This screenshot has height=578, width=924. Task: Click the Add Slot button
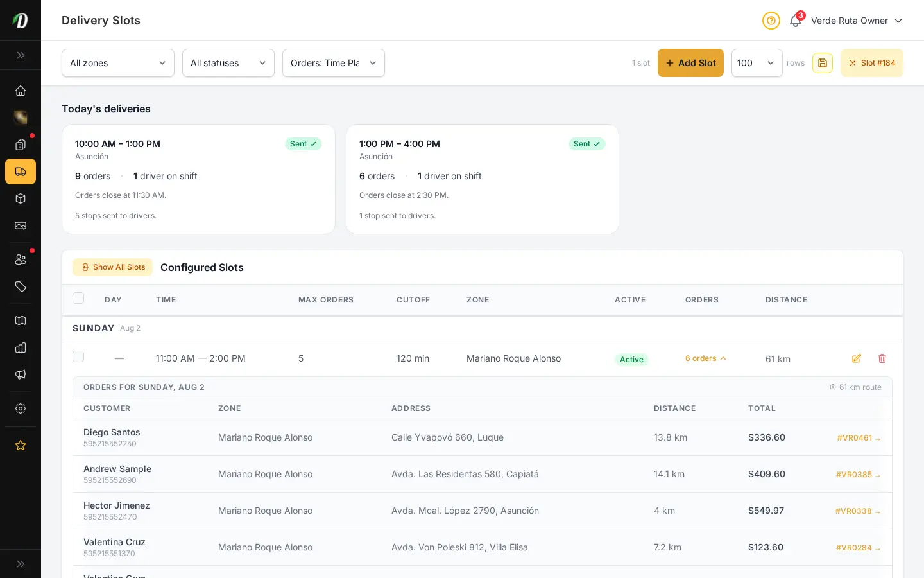coord(690,63)
